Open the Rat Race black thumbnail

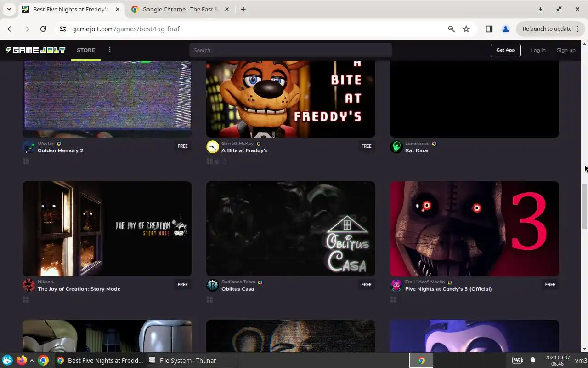475,99
